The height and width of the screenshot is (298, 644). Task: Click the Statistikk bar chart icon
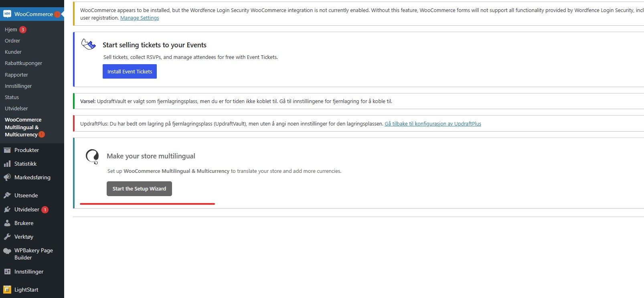(7, 164)
